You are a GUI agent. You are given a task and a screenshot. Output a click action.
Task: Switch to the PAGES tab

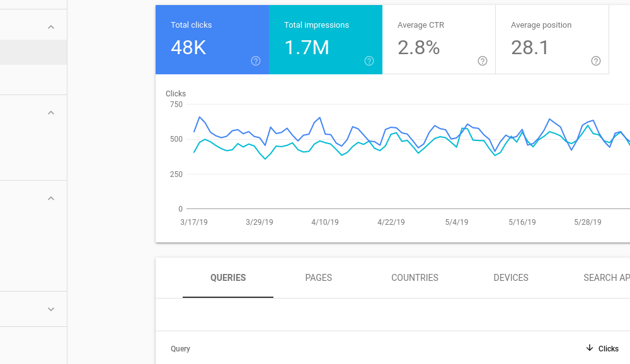318,278
